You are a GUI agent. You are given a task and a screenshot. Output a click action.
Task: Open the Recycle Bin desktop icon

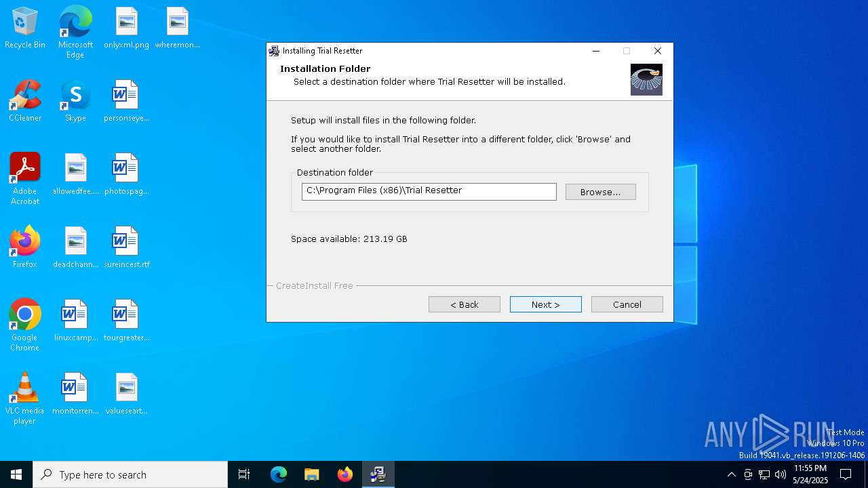[x=25, y=28]
